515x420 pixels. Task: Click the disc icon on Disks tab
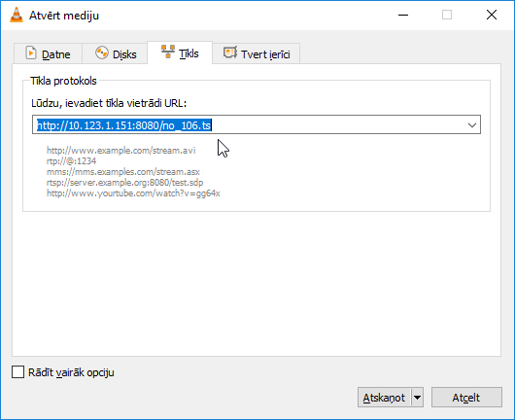pyautogui.click(x=102, y=52)
